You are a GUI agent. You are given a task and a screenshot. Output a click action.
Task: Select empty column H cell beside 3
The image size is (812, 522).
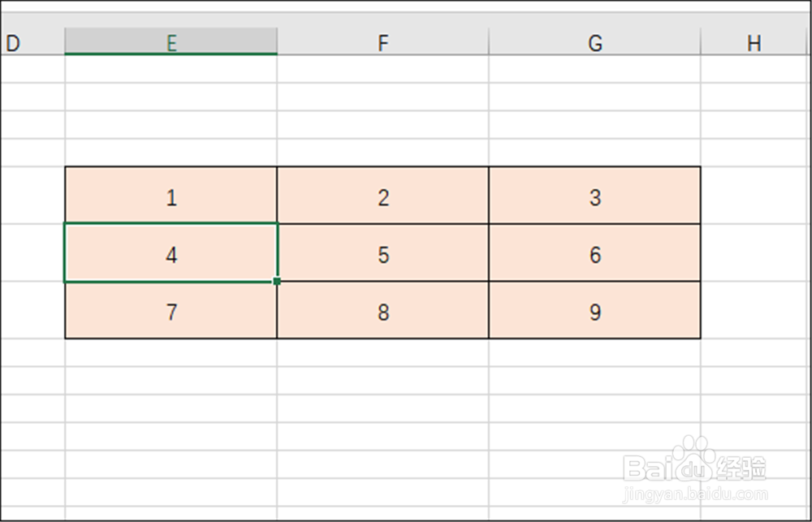point(754,196)
